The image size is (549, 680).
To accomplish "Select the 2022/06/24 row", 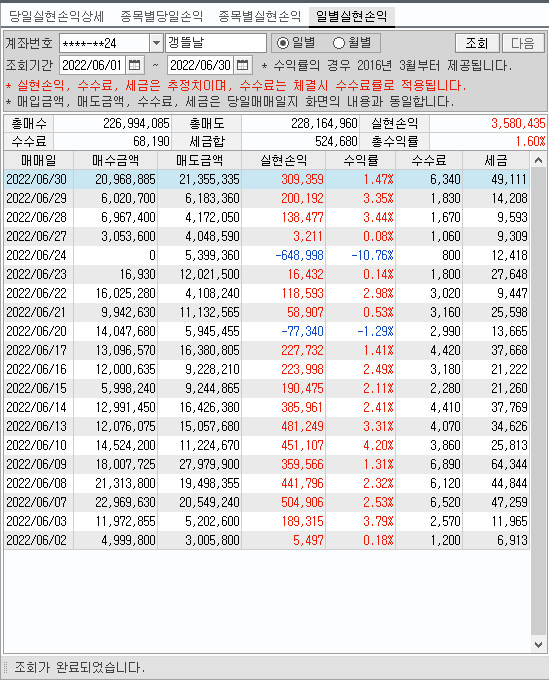I will 267,255.
